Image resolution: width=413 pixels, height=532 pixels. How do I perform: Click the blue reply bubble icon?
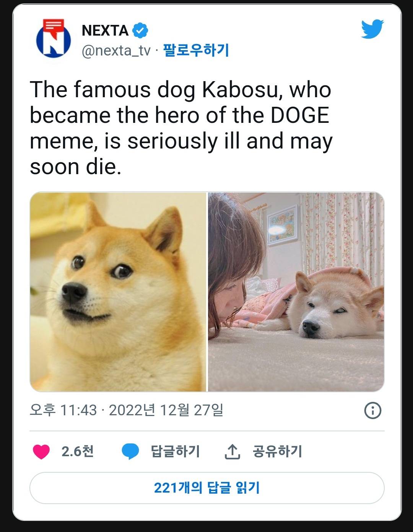pos(130,452)
